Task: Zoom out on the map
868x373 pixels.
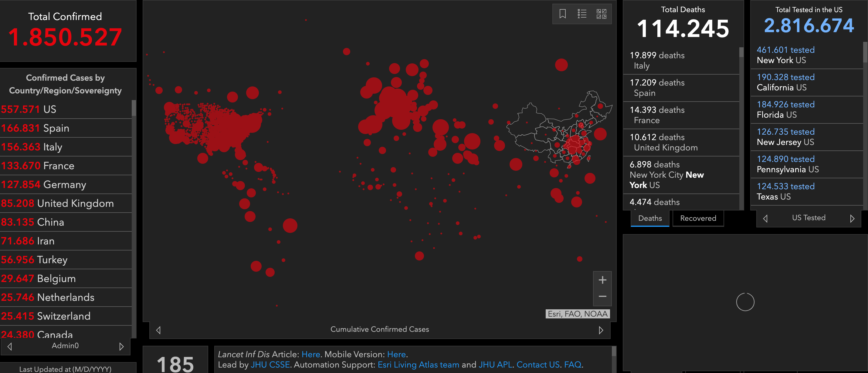Action: click(x=602, y=297)
